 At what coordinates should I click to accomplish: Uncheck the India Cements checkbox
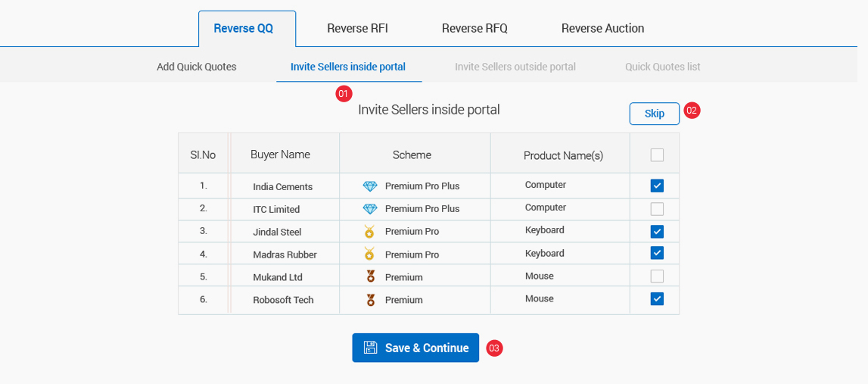click(x=657, y=186)
